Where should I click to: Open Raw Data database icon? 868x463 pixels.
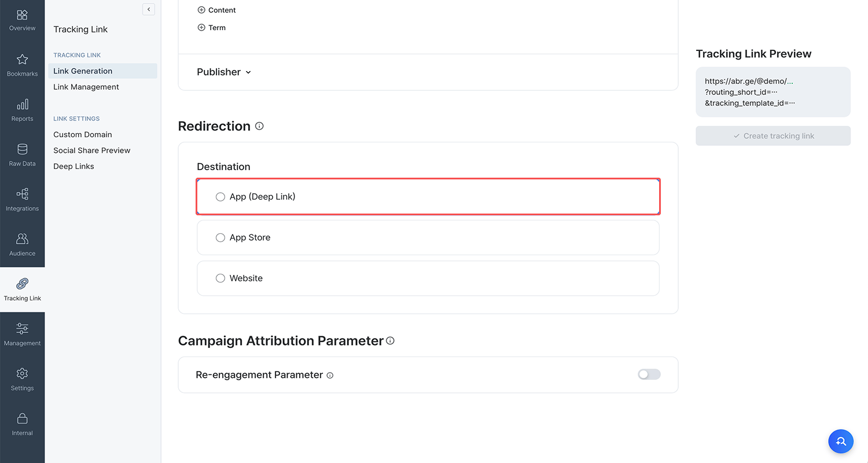click(x=22, y=149)
